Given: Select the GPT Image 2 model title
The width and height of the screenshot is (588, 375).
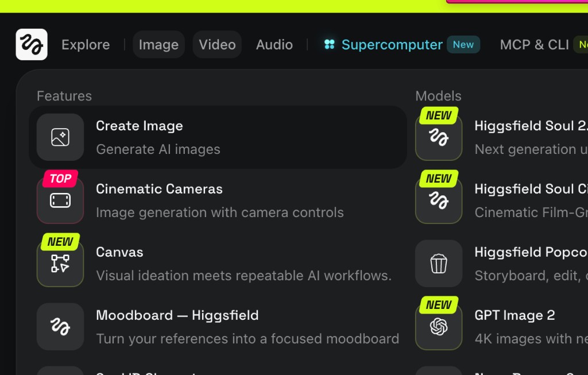Looking at the screenshot, I should 514,315.
